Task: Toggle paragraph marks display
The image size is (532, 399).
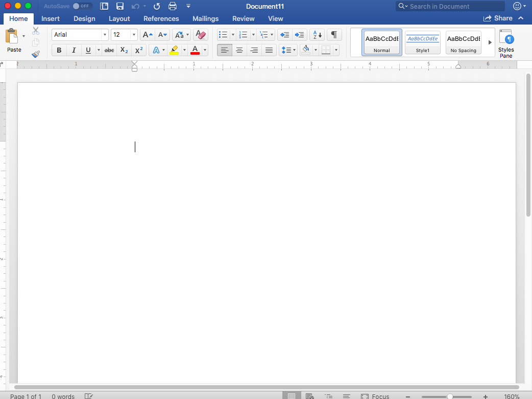Action: [334, 35]
